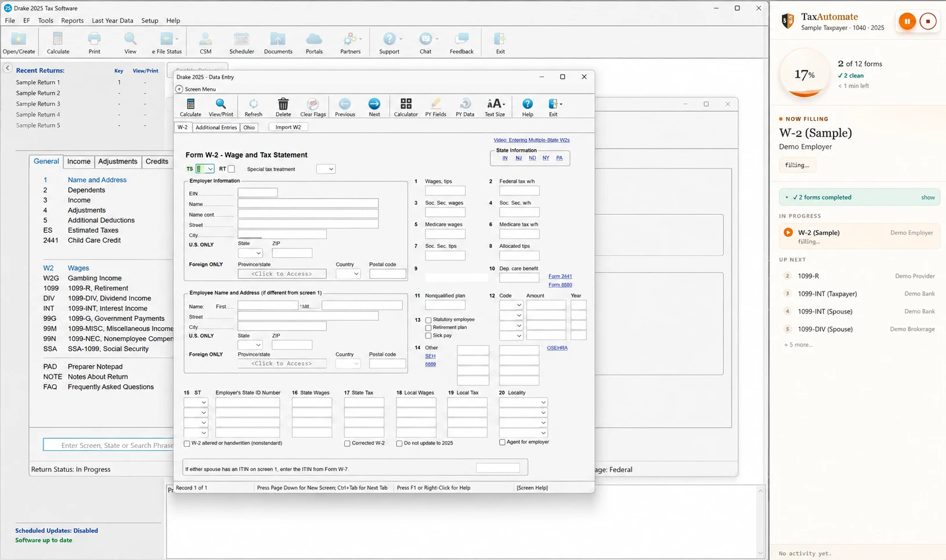
Task: Pause TaxAutomate filling
Action: point(907,21)
